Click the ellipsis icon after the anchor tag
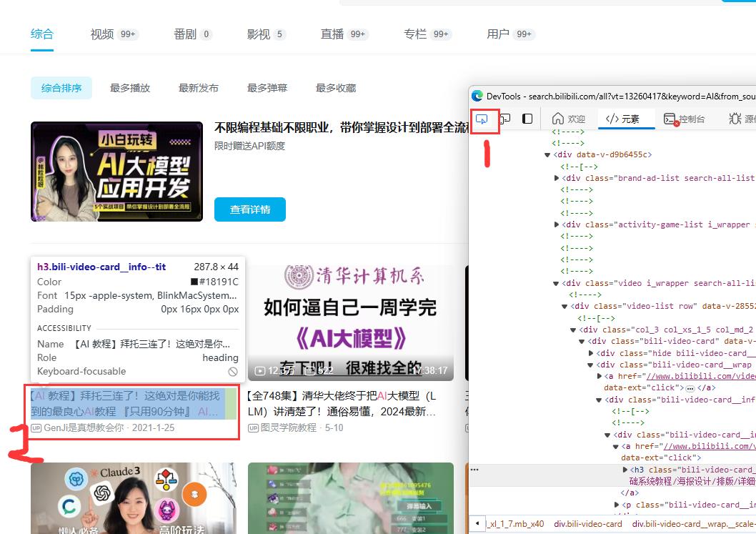 click(x=690, y=387)
